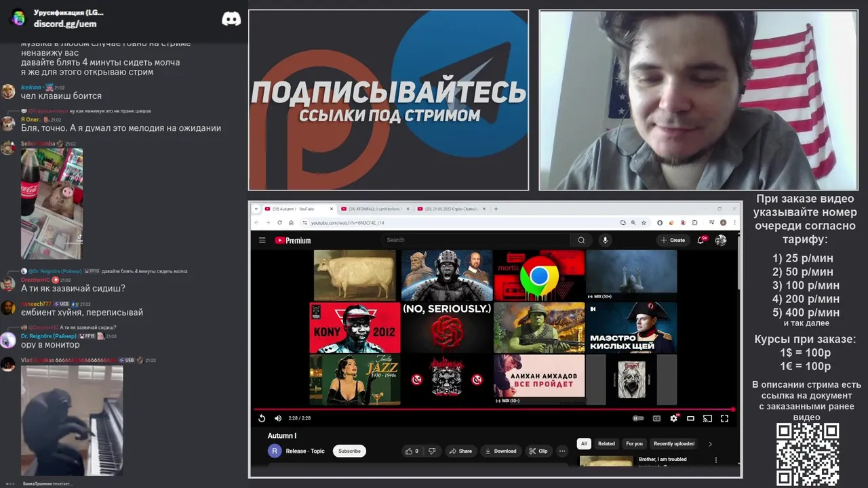The width and height of the screenshot is (868, 488).
Task: Open the Алихан Амхадов Все пройдет mix thumbnail
Action: coord(539,380)
